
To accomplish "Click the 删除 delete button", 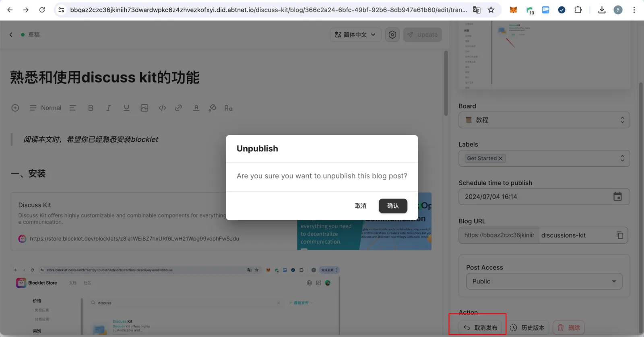I will point(568,328).
